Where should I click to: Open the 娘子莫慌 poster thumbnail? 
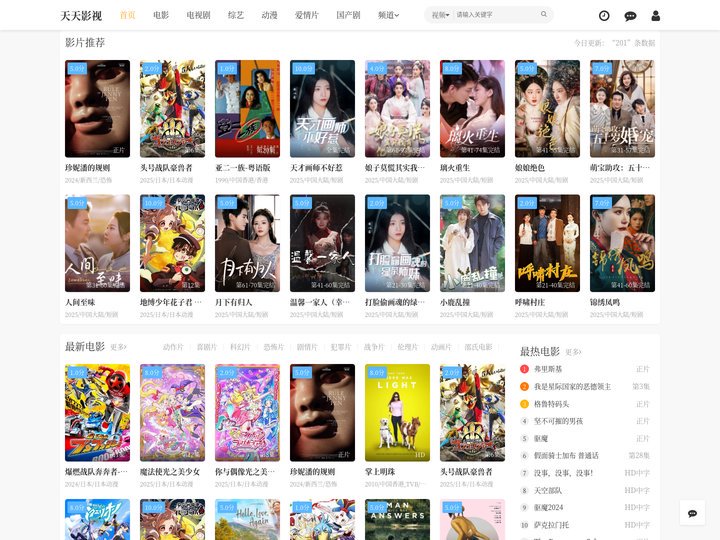[x=397, y=109]
